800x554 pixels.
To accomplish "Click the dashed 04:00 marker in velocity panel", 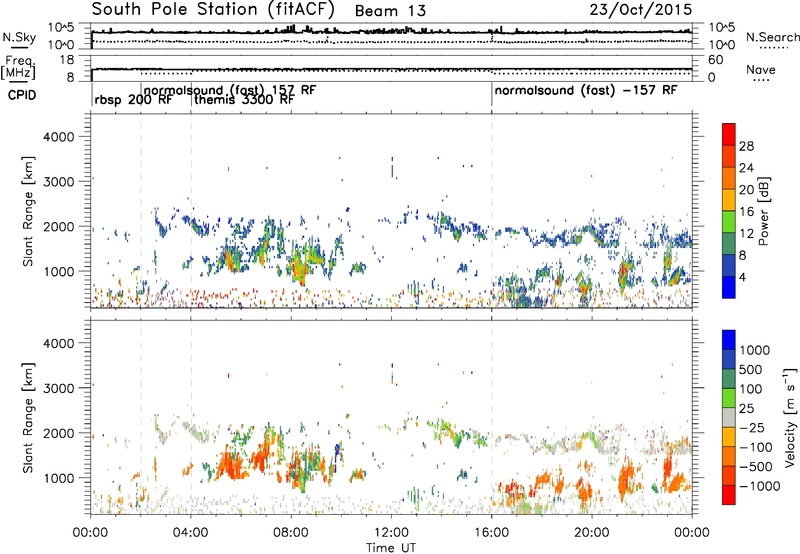I will click(191, 417).
